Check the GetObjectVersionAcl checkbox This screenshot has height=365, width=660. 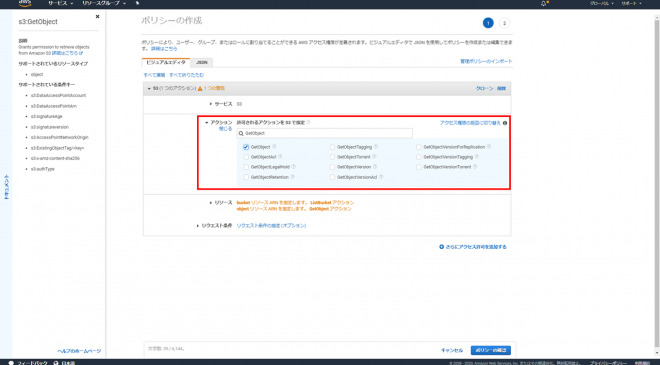click(333, 177)
